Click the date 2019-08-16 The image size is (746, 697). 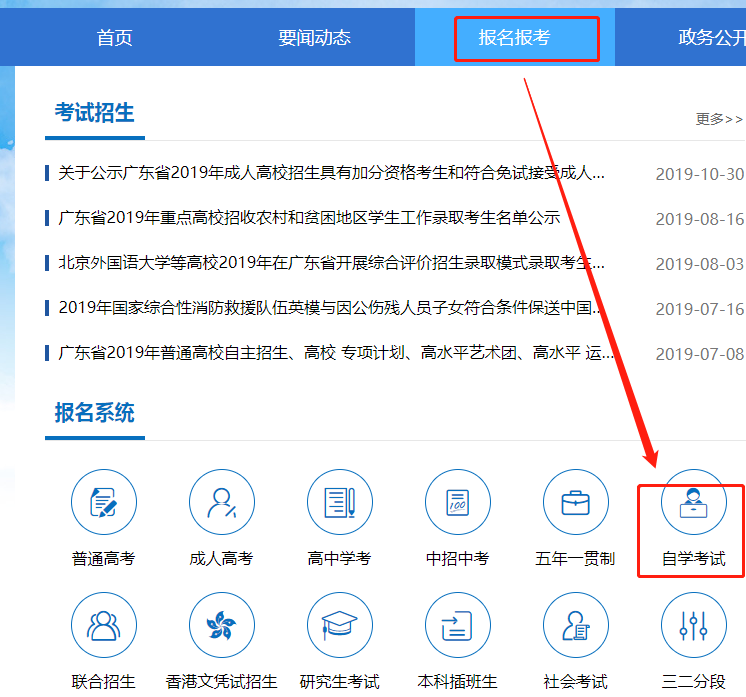(x=700, y=219)
